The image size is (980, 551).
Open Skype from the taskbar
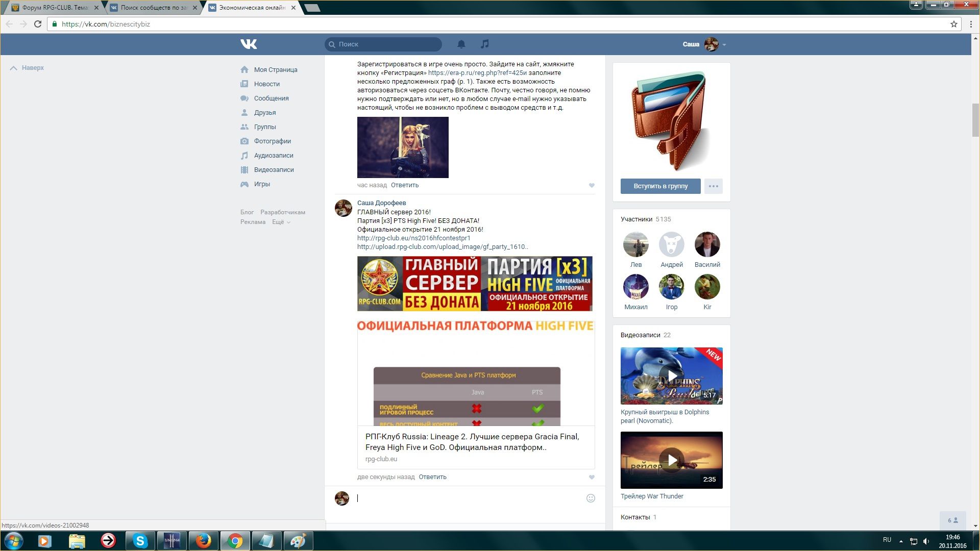pyautogui.click(x=140, y=541)
